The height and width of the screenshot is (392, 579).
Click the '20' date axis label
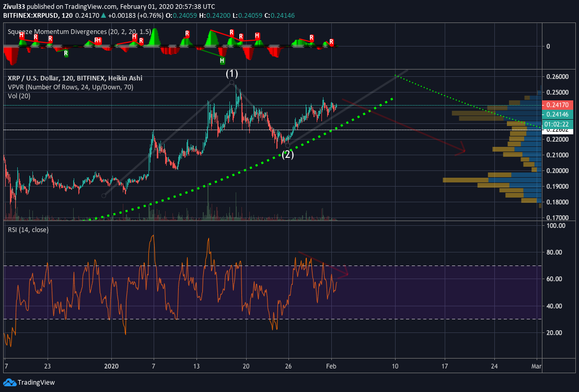(x=246, y=366)
